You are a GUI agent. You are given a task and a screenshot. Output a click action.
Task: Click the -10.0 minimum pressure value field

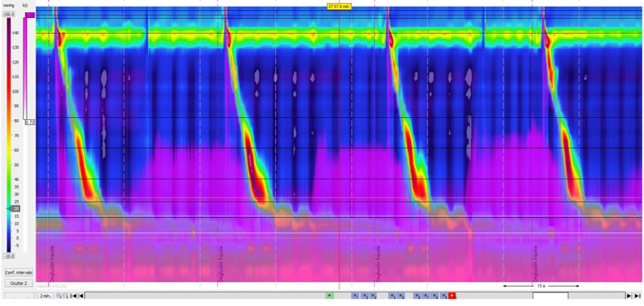[8, 256]
